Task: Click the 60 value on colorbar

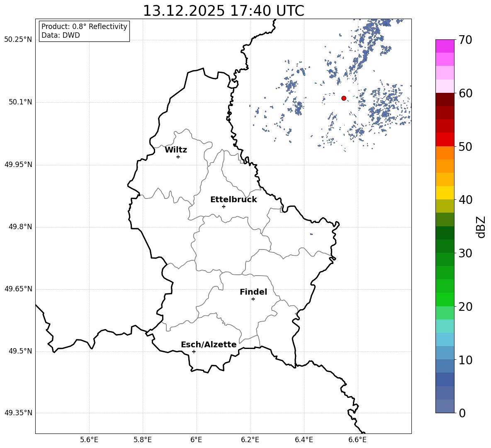Action: (x=466, y=93)
